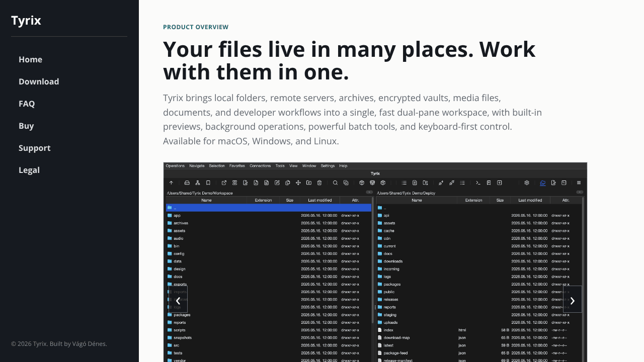Open the Navigate menu in the app screenshot
Image resolution: width=644 pixels, height=362 pixels.
pos(197,166)
